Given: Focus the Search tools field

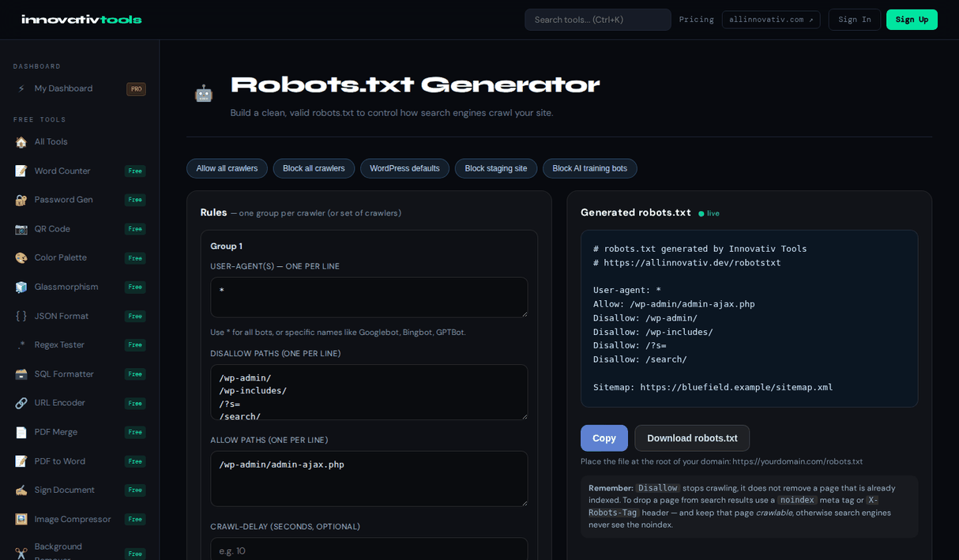Looking at the screenshot, I should point(598,20).
